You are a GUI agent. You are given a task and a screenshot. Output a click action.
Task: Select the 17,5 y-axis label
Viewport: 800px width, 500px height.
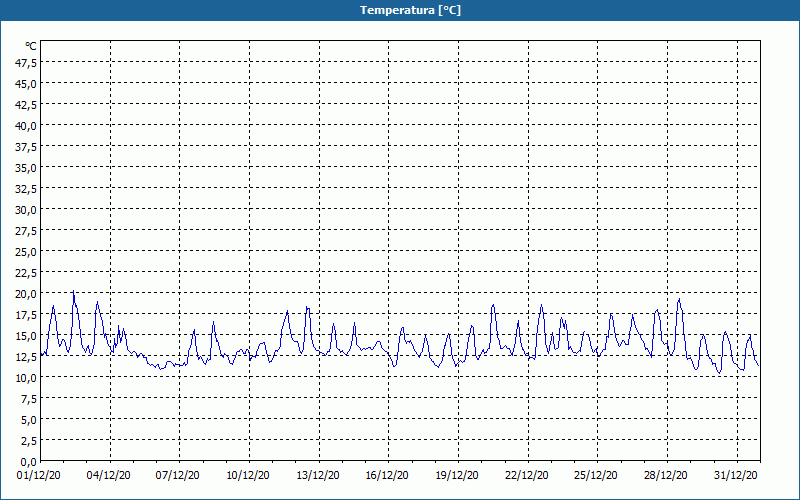27,315
